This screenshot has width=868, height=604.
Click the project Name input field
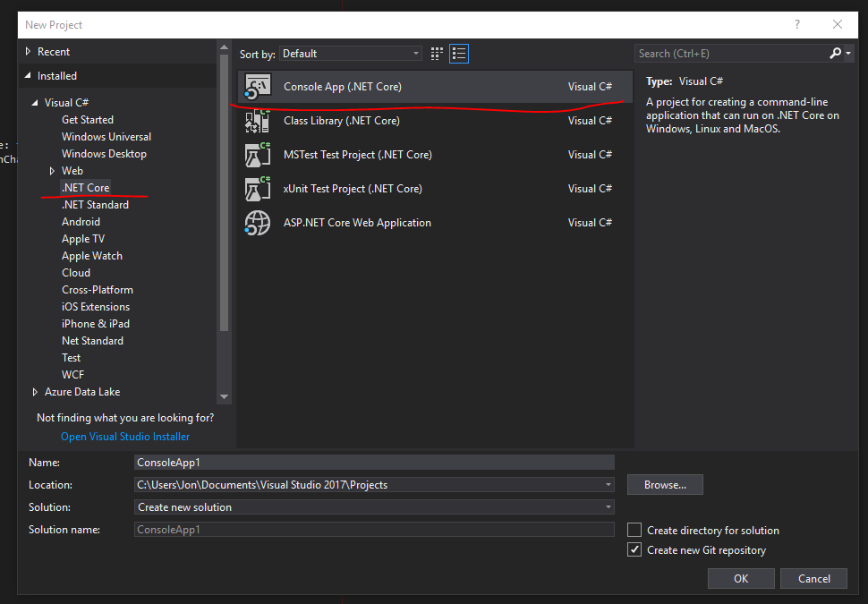tap(374, 463)
